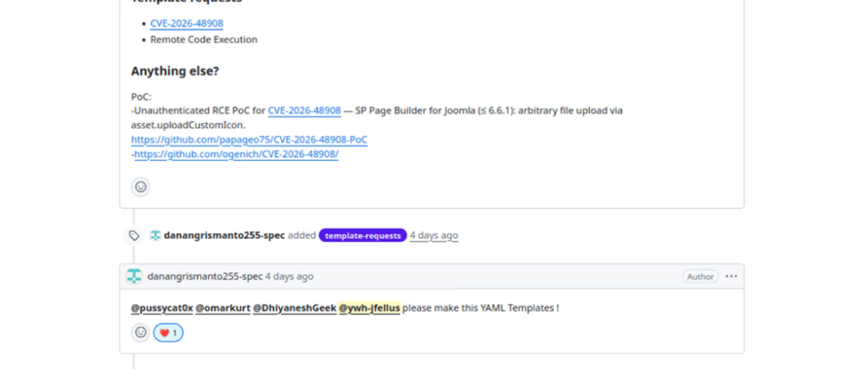Open the papageo75 CVE-2026-48908-PoC GitHub link
Screen dimensions: 868x369
coord(249,139)
